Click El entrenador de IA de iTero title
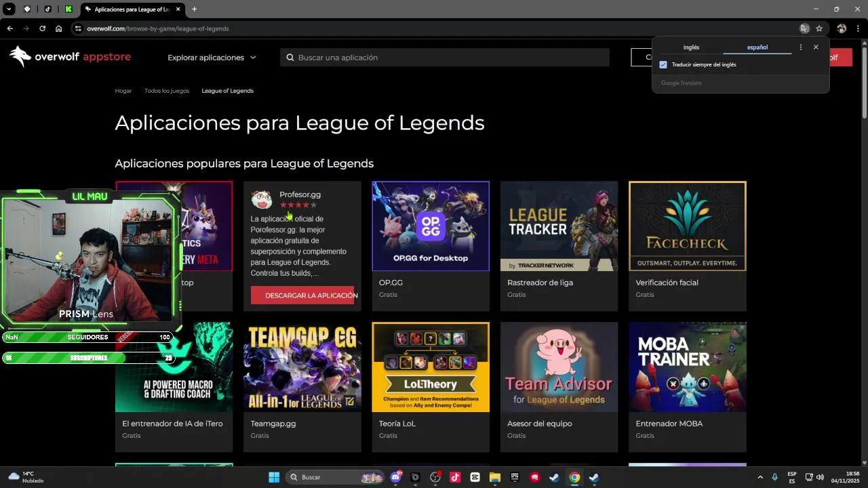868x488 pixels. tap(172, 424)
